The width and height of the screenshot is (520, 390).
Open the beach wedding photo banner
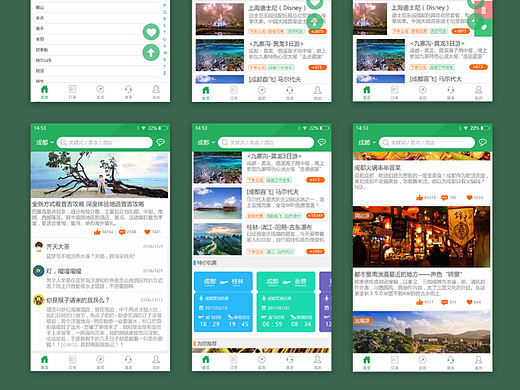click(100, 175)
